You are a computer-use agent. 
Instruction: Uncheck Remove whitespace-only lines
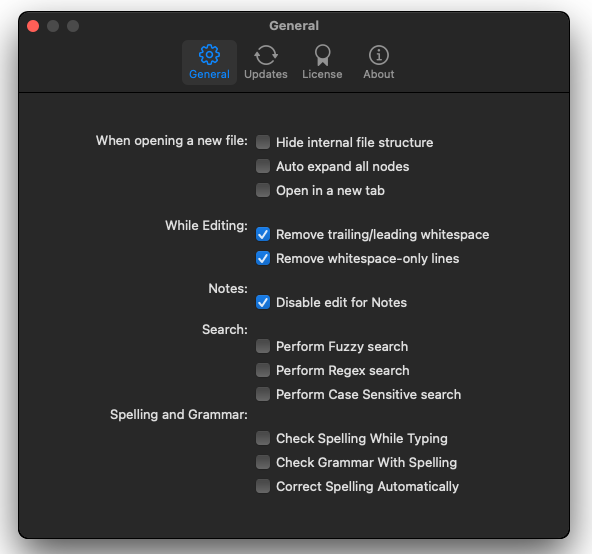pyautogui.click(x=263, y=258)
